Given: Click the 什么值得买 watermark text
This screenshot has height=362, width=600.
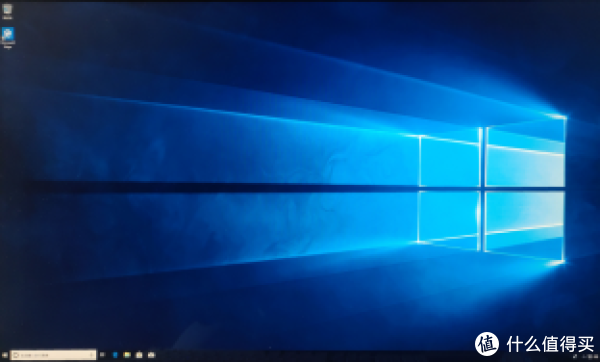Looking at the screenshot, I should pyautogui.click(x=550, y=344).
